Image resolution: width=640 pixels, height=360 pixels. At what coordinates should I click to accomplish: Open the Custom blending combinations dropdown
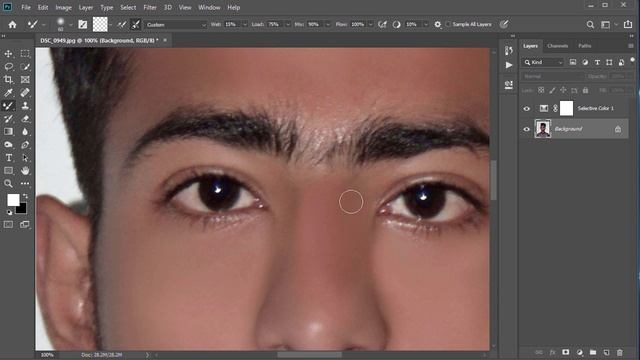click(x=176, y=24)
